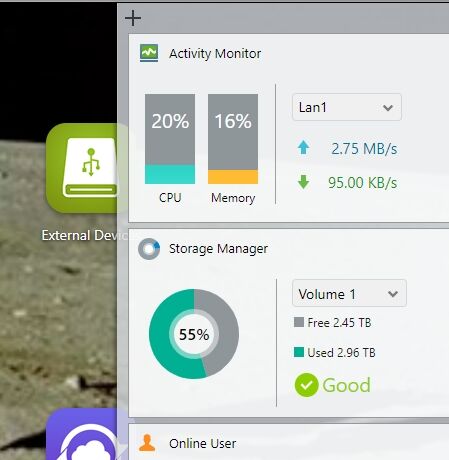Click the Online User title
The image size is (449, 460).
coord(202,443)
